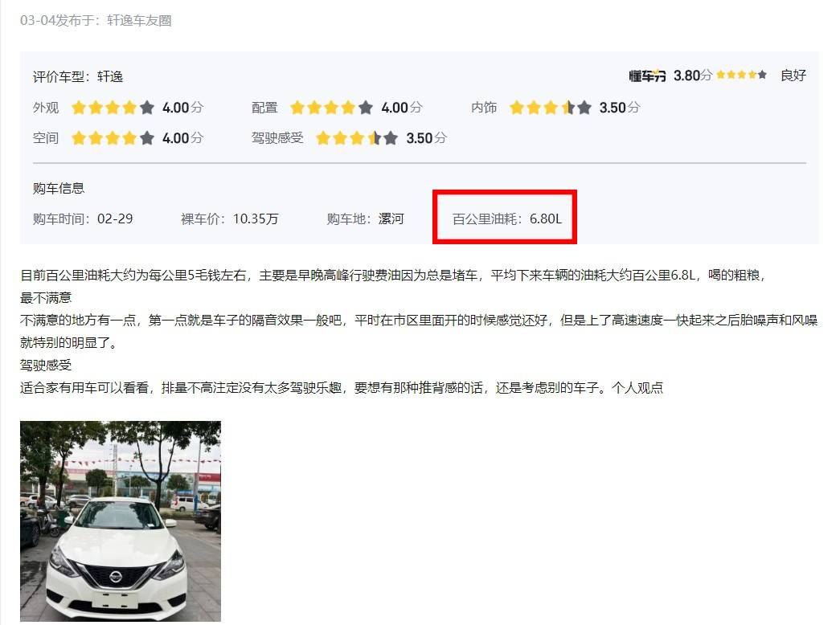
Task: Click the 空间 4.00分 score
Action: point(183,138)
